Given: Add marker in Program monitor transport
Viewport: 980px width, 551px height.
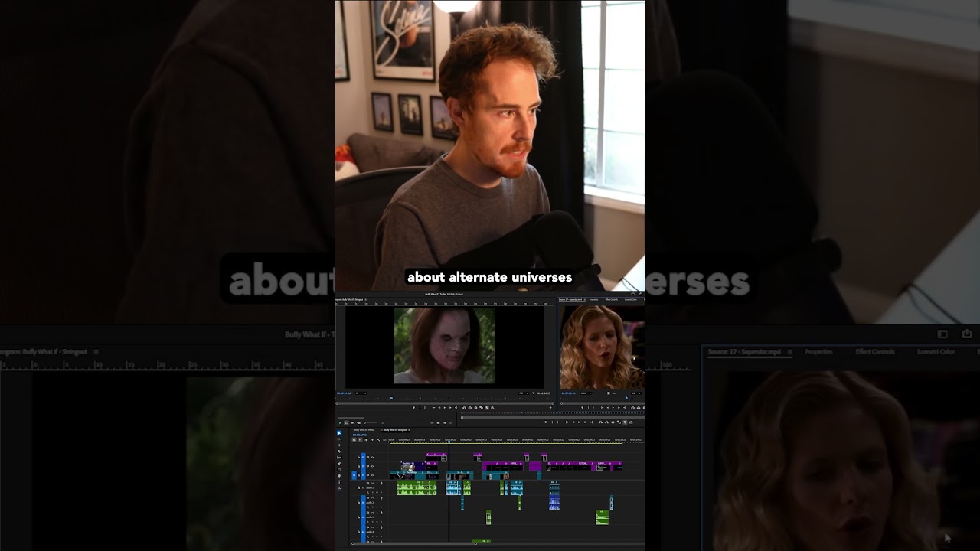Looking at the screenshot, I should (413, 408).
